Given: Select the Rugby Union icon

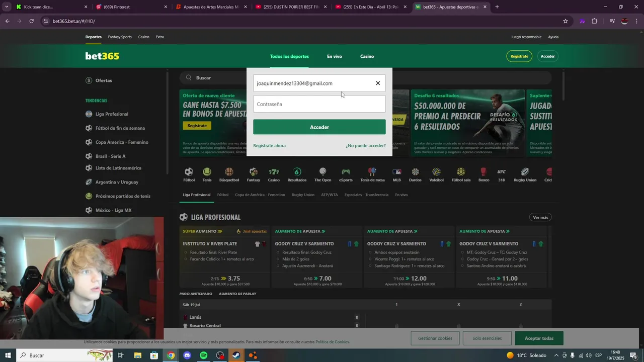Looking at the screenshot, I should tap(525, 174).
